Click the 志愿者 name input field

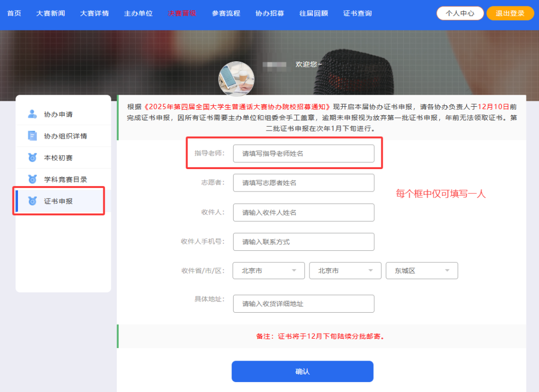(303, 183)
